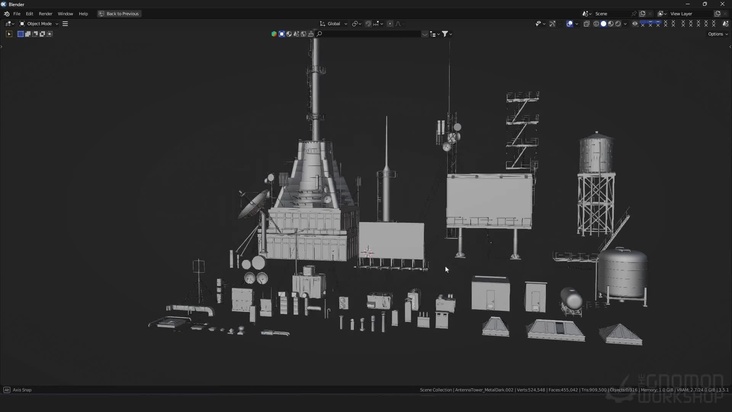Open the display mode dropdown beside the filter

tap(434, 34)
